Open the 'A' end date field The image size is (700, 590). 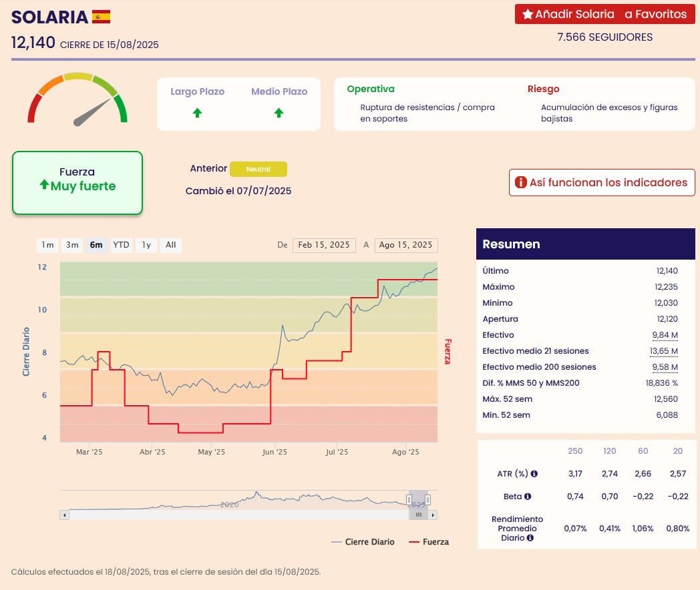(x=405, y=245)
